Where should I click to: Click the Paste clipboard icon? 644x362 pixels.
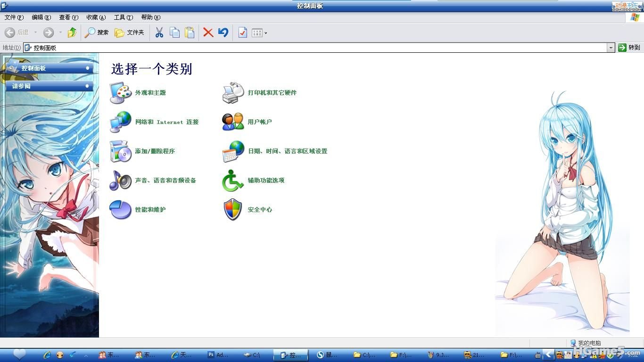pyautogui.click(x=190, y=33)
